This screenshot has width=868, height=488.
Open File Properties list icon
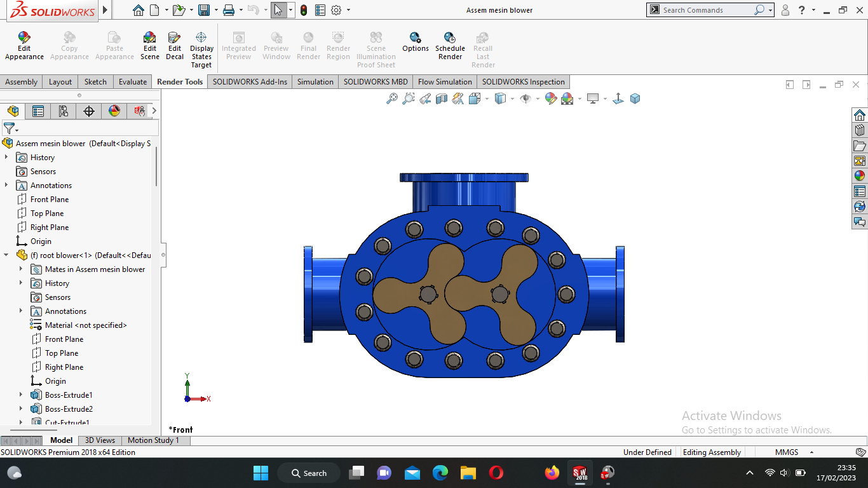pos(320,10)
